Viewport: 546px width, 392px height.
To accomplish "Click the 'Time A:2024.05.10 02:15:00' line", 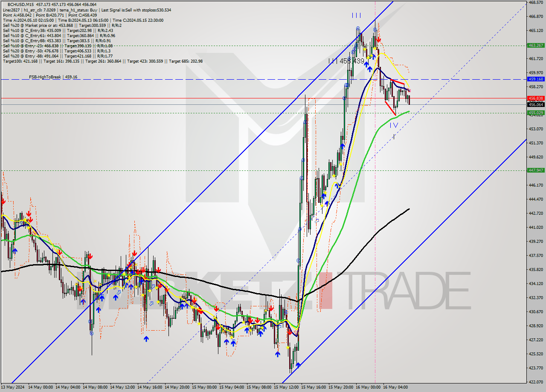I will pyautogui.click(x=83, y=20).
